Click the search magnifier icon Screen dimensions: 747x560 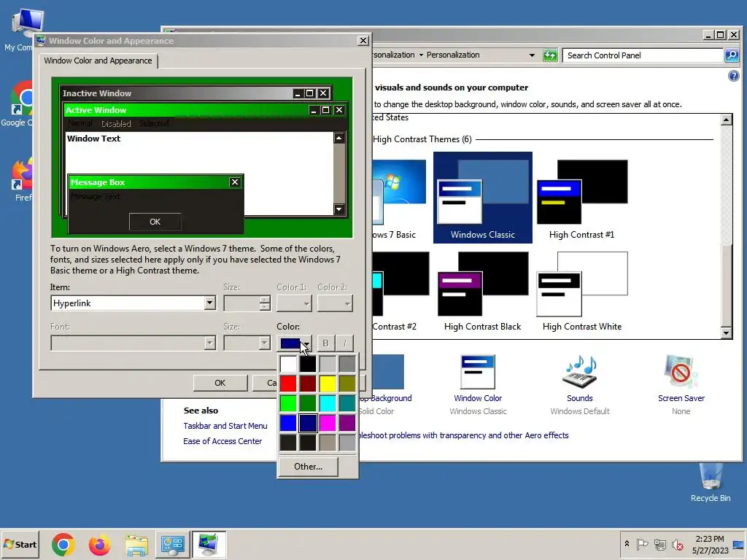732,55
